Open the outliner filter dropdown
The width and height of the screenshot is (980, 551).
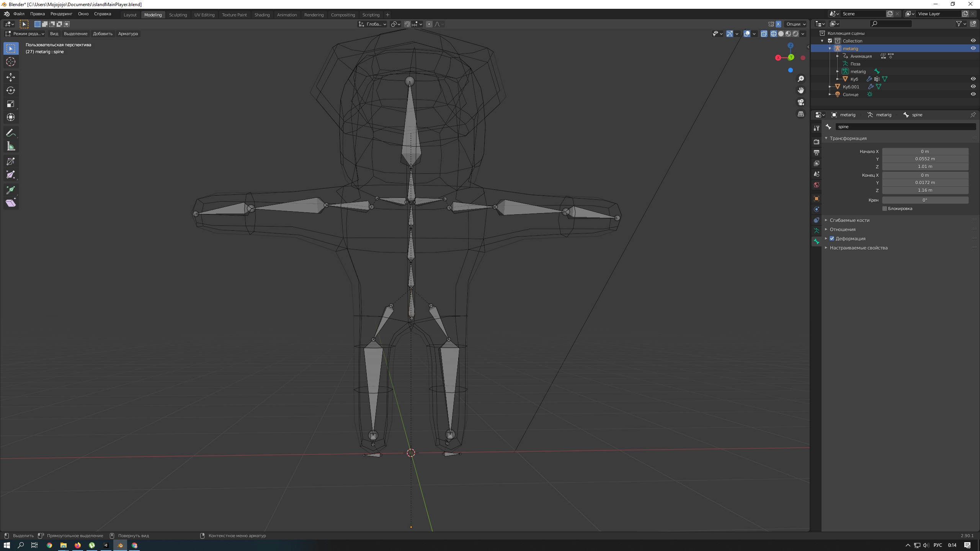961,24
